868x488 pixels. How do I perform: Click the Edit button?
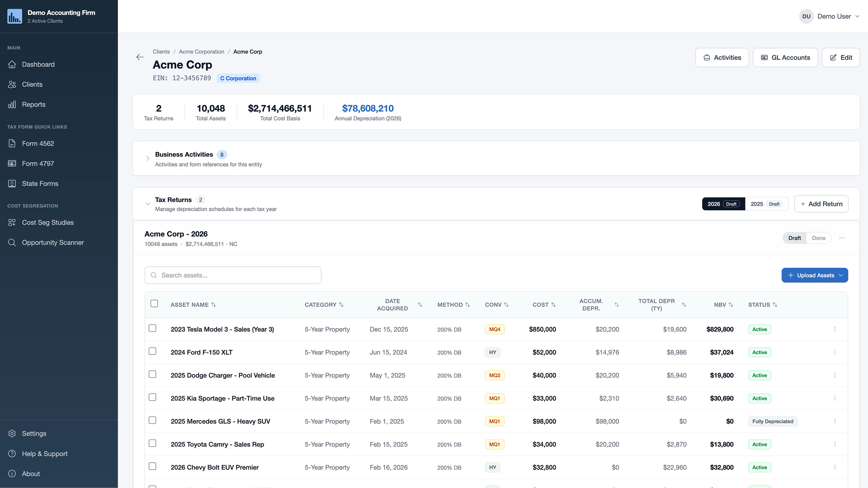click(x=841, y=57)
